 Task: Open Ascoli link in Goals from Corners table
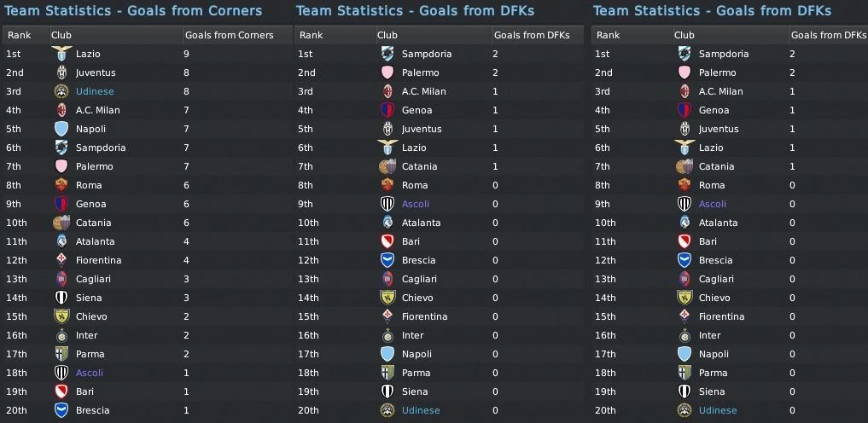pyautogui.click(x=90, y=373)
